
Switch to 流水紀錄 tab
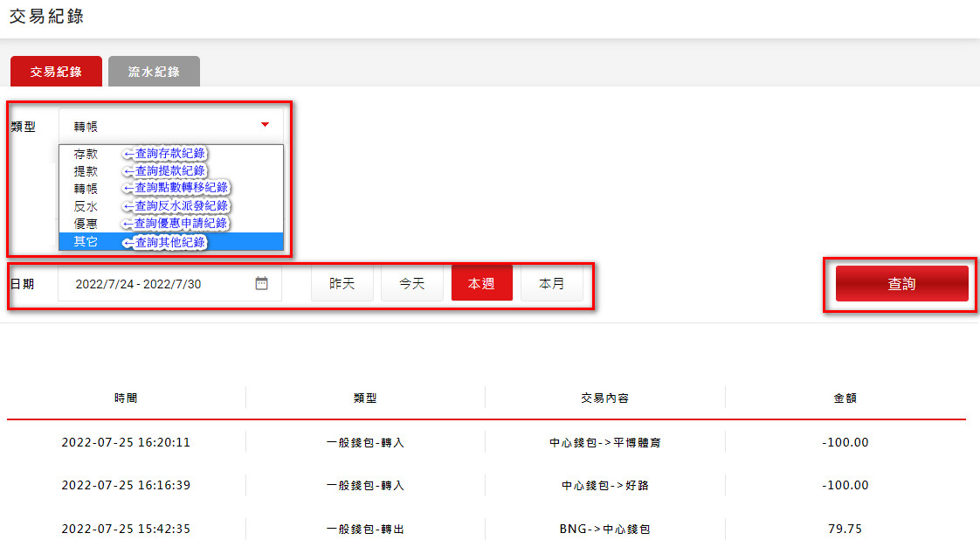(154, 72)
